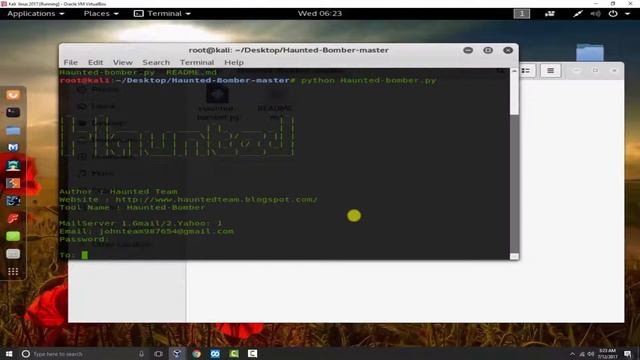Open the Windows Start menu
Viewport: 640px width, 360px height.
9,353
